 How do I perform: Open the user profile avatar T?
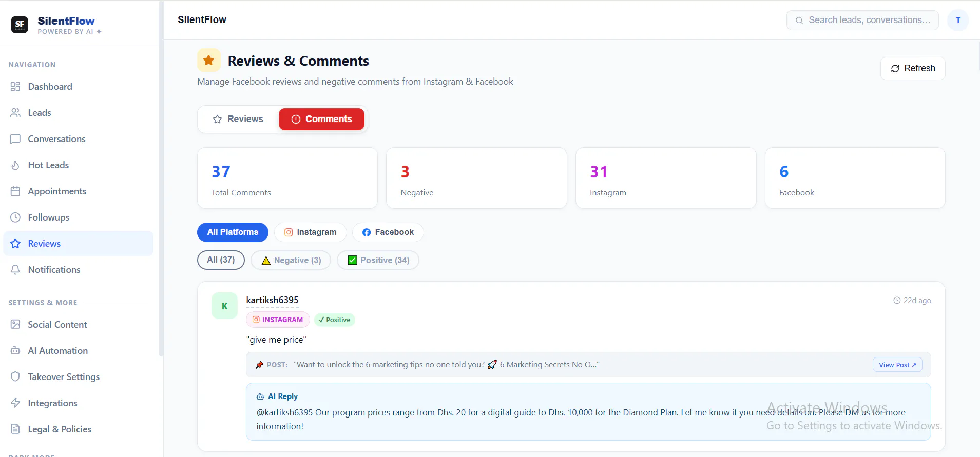[x=958, y=21]
